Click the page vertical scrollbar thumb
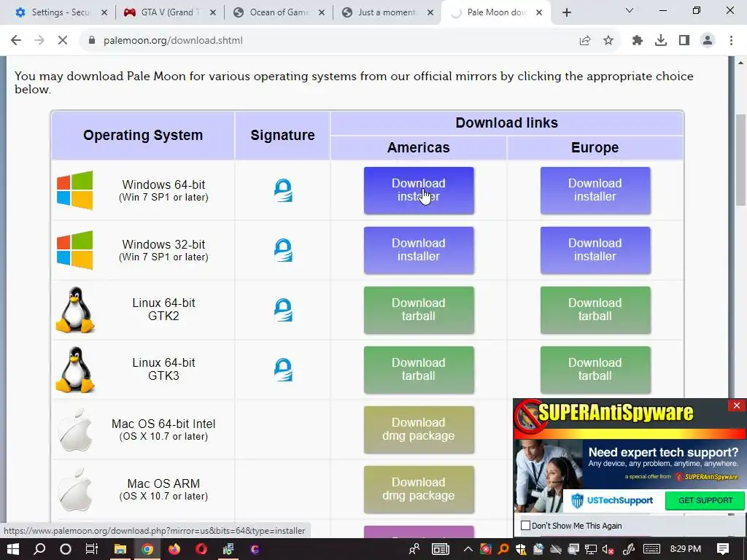The width and height of the screenshot is (747, 560). 740,160
